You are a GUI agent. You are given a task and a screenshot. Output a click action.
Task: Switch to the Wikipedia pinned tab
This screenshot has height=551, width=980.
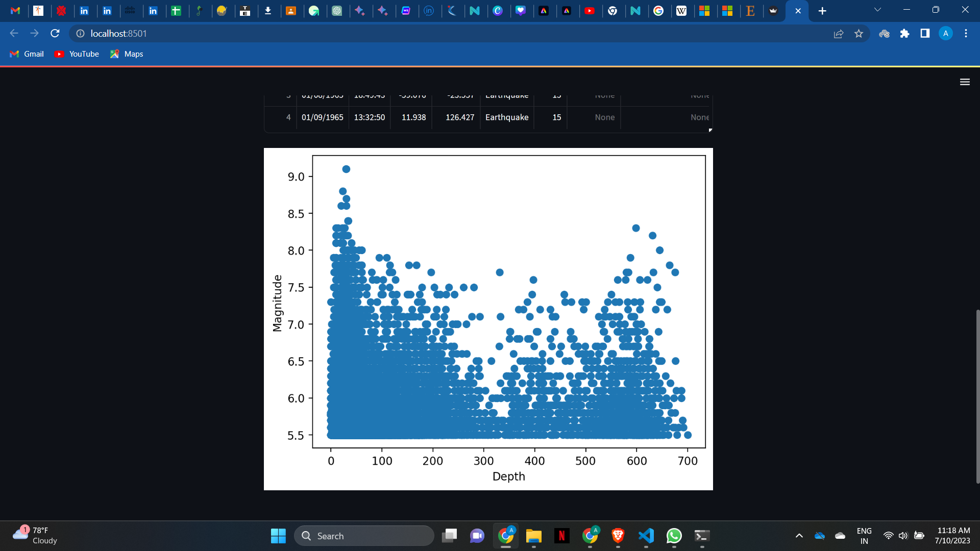(x=682, y=10)
